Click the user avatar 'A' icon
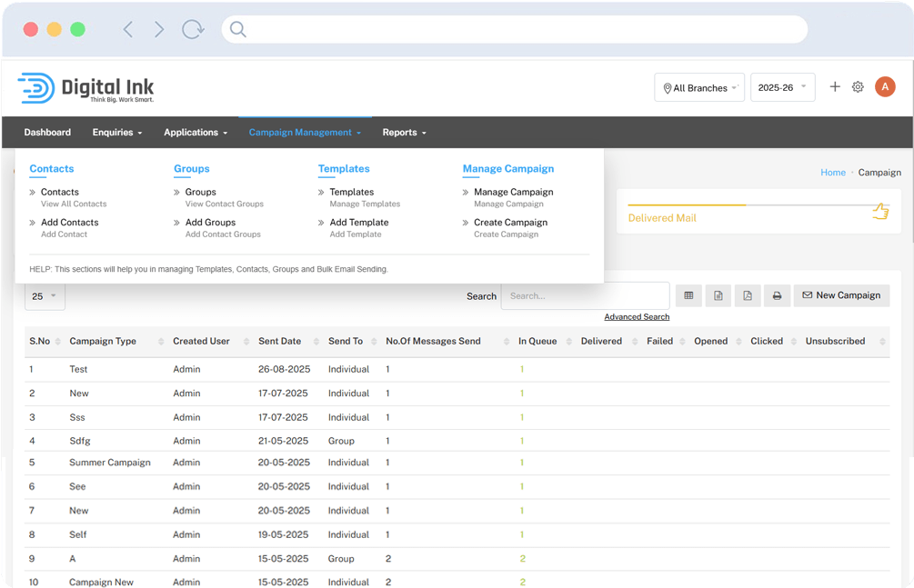This screenshot has height=588, width=914. (885, 87)
